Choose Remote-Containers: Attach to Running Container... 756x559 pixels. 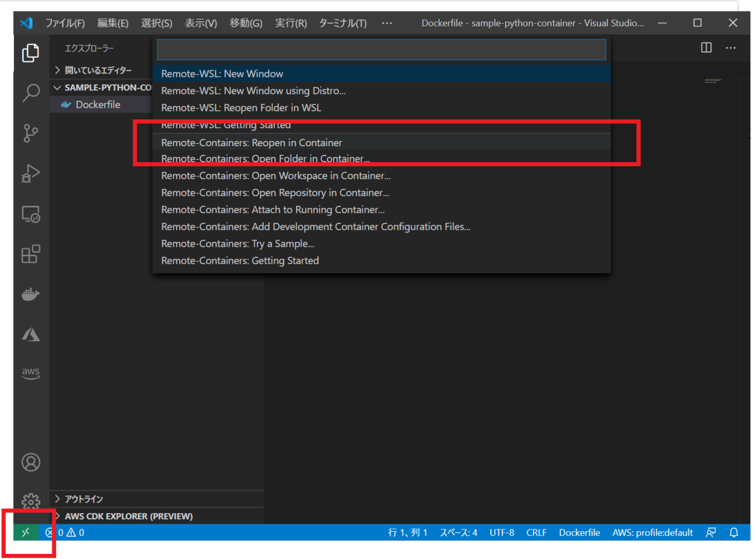[x=381, y=210]
